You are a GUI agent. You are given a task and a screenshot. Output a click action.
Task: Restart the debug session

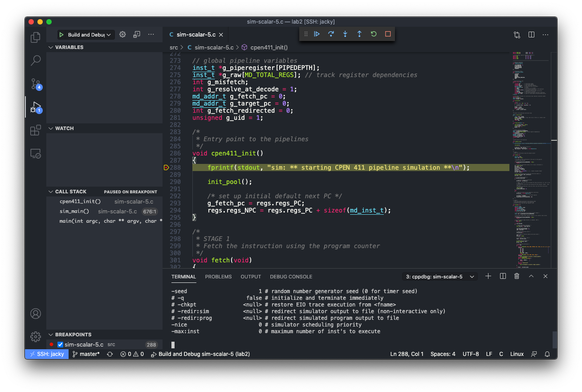374,34
